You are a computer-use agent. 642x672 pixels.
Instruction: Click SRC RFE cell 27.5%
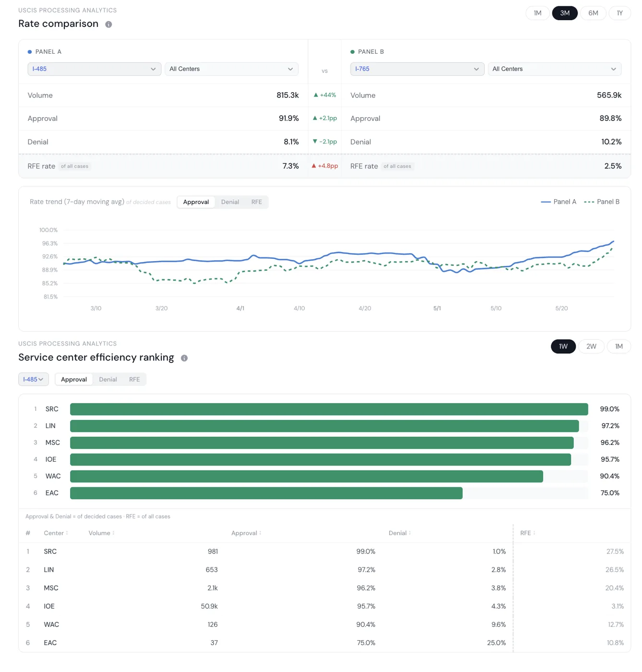(x=615, y=552)
